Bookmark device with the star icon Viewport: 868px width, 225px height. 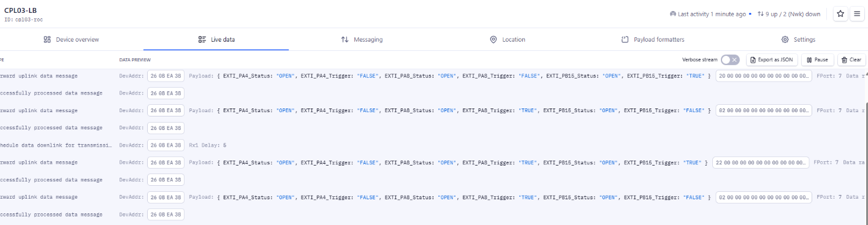[x=840, y=13]
